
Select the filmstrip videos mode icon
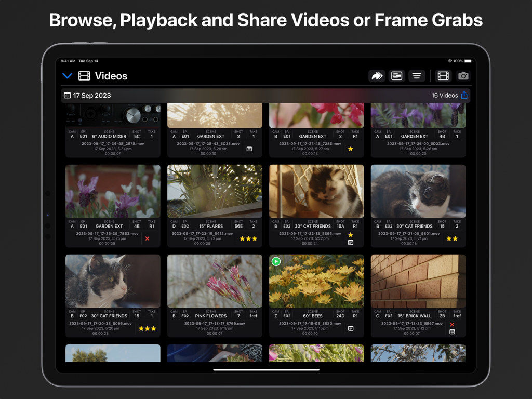[x=443, y=76]
